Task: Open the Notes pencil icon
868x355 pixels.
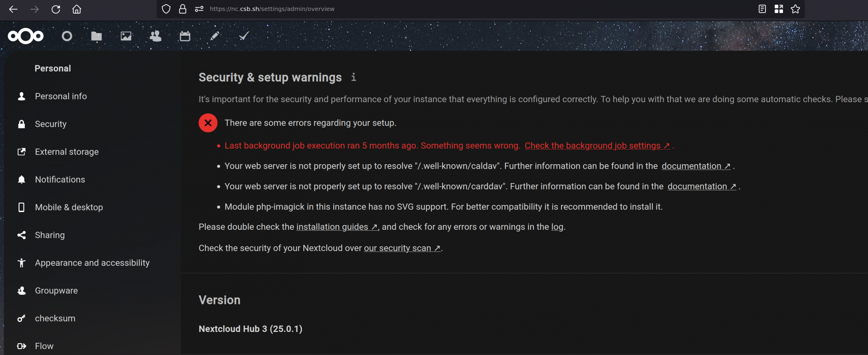Action: point(215,36)
